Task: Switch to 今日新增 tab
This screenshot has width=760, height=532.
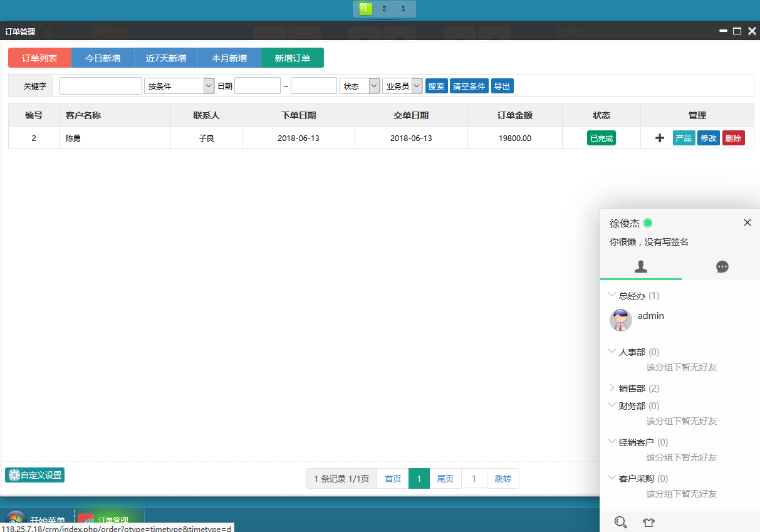Action: point(103,58)
